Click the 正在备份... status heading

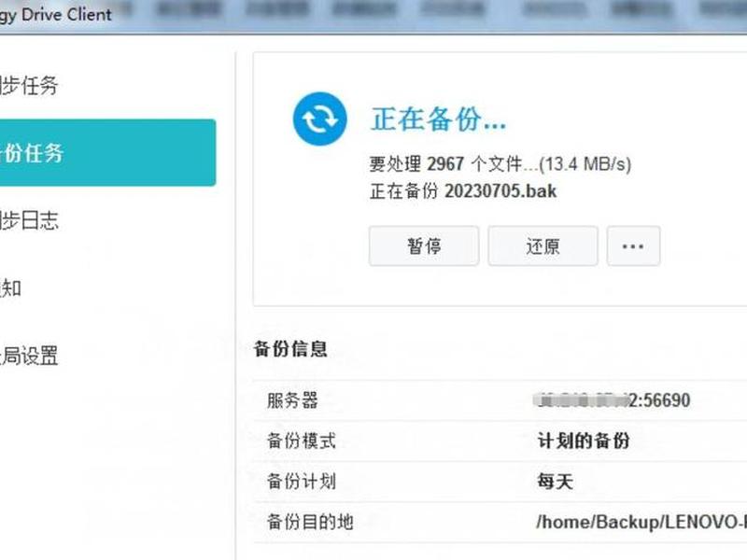click(438, 119)
